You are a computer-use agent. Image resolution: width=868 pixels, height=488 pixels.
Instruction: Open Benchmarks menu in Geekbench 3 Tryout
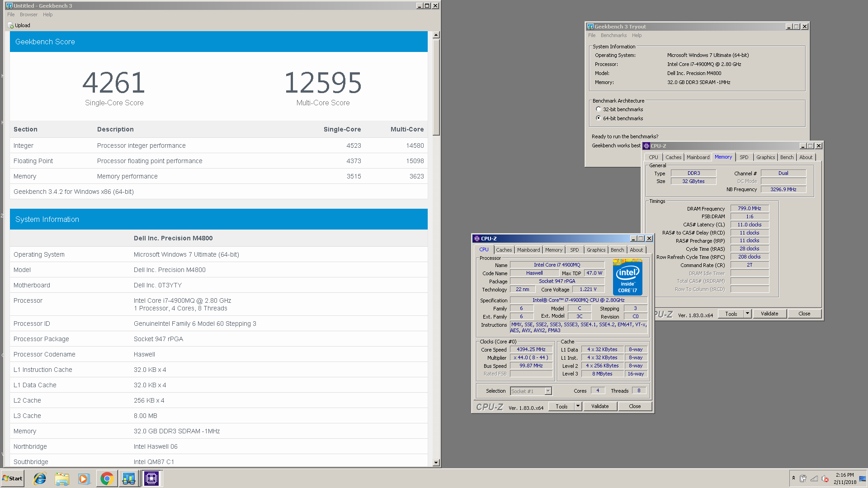(613, 36)
